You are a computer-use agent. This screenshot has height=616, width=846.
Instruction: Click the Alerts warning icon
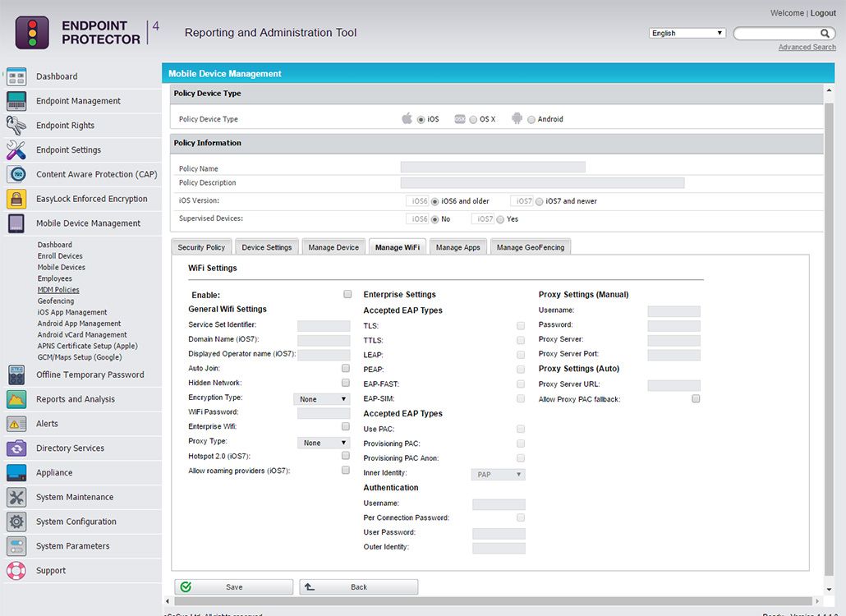16,424
